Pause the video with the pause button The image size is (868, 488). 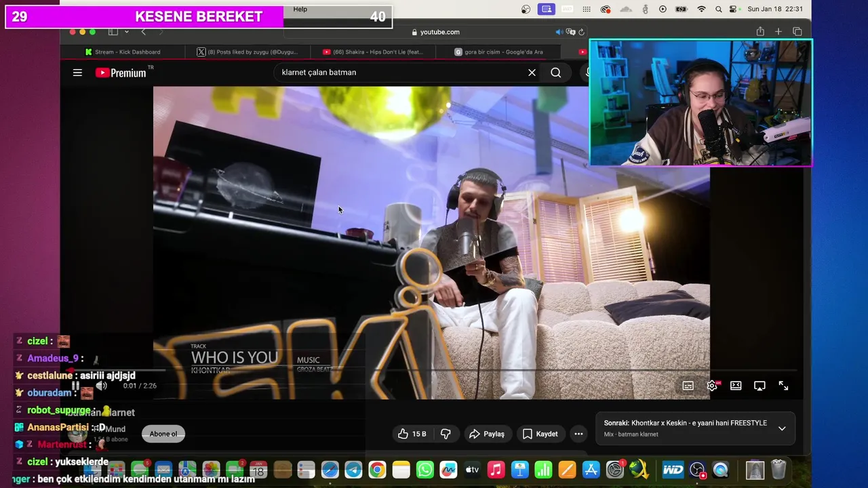75,386
